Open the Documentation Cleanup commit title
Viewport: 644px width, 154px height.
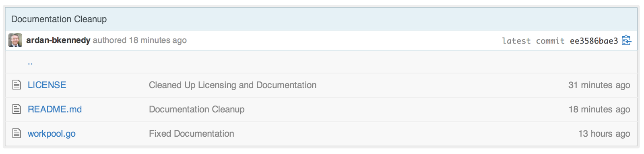point(59,19)
